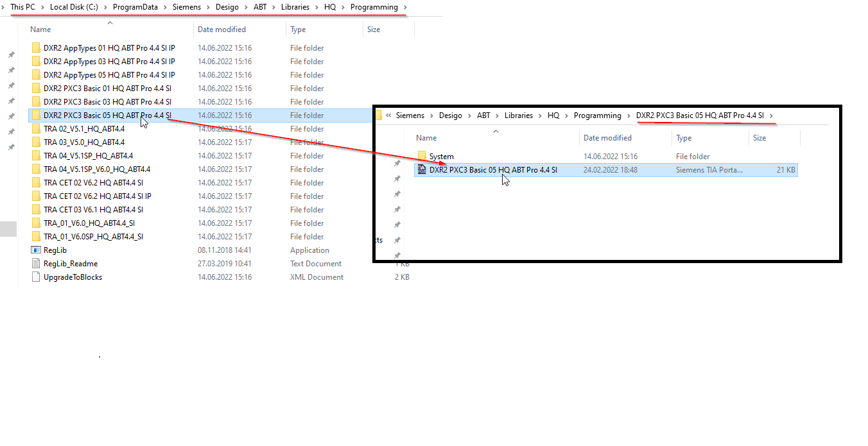This screenshot has height=446, width=868.
Task: Select folder icon of TRA CET 02 V6.2 HQ ABT4.4 SI IP
Action: pyautogui.click(x=36, y=196)
